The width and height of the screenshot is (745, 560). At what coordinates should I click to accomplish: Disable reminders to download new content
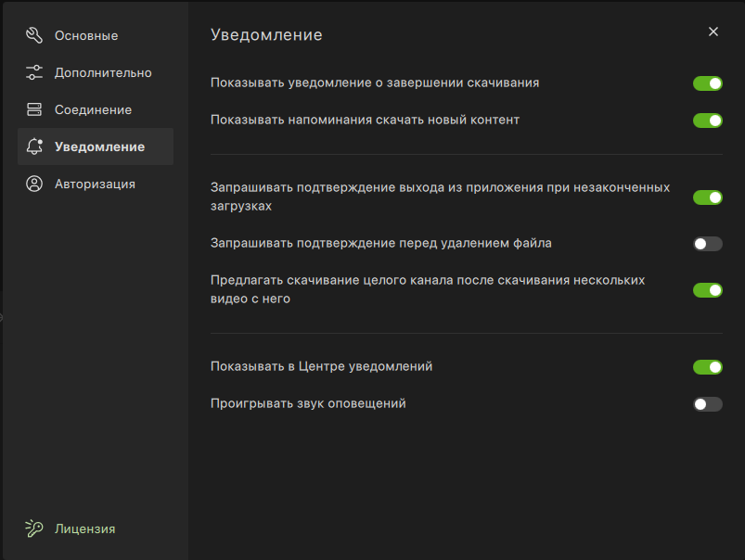[707, 121]
